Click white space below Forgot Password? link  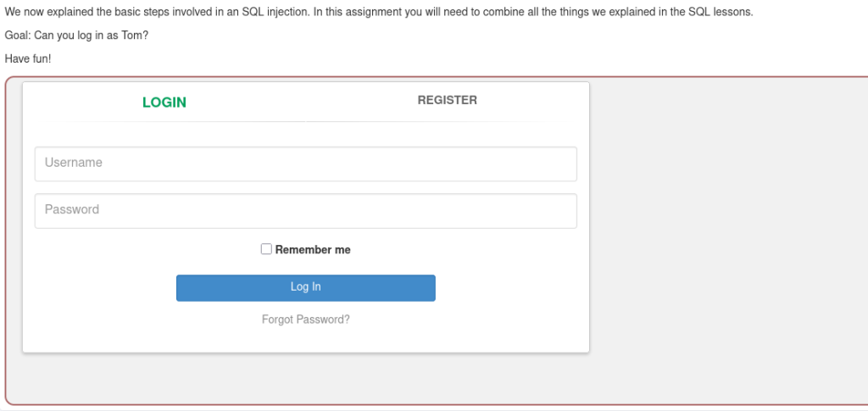tap(305, 338)
